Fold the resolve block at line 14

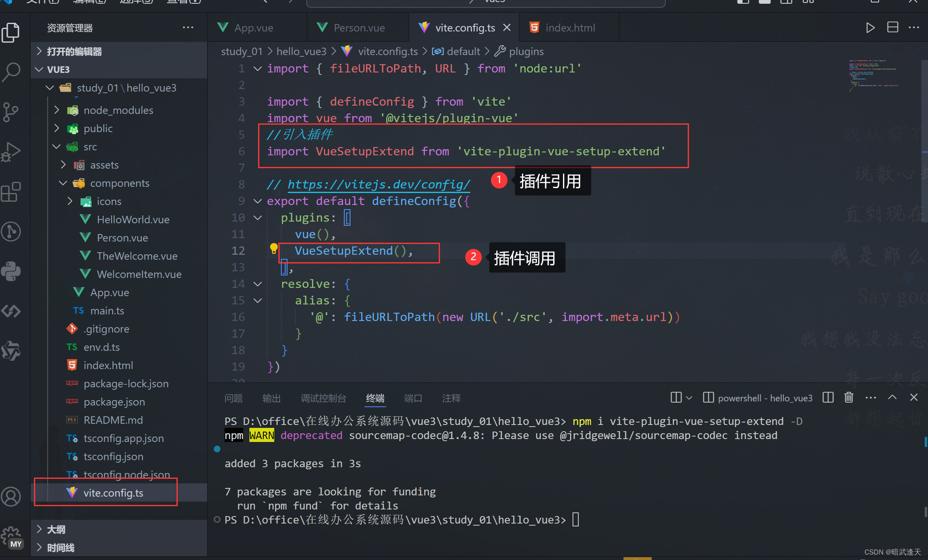click(x=257, y=284)
